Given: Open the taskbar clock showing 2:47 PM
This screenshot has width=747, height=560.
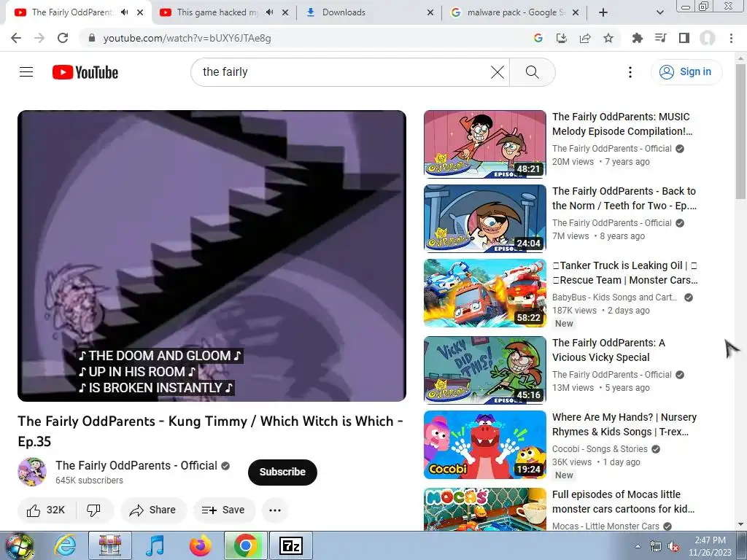Looking at the screenshot, I should tap(710, 546).
